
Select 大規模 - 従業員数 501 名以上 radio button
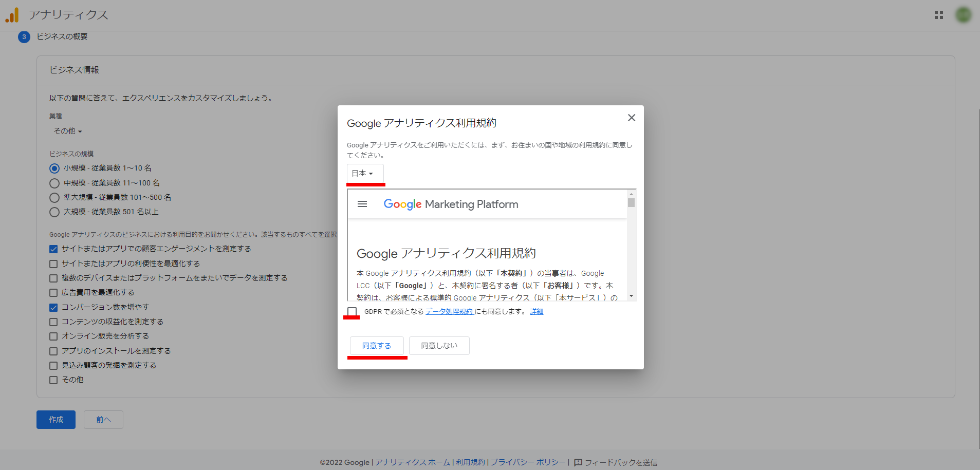[x=54, y=212]
